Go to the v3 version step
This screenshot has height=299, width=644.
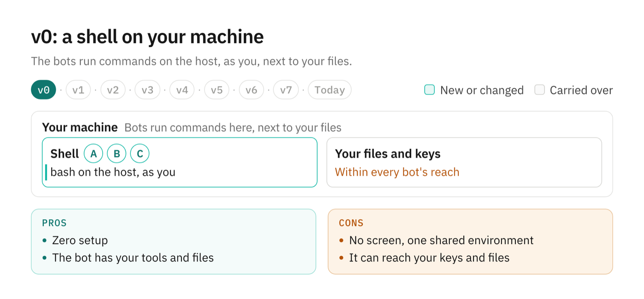point(147,90)
